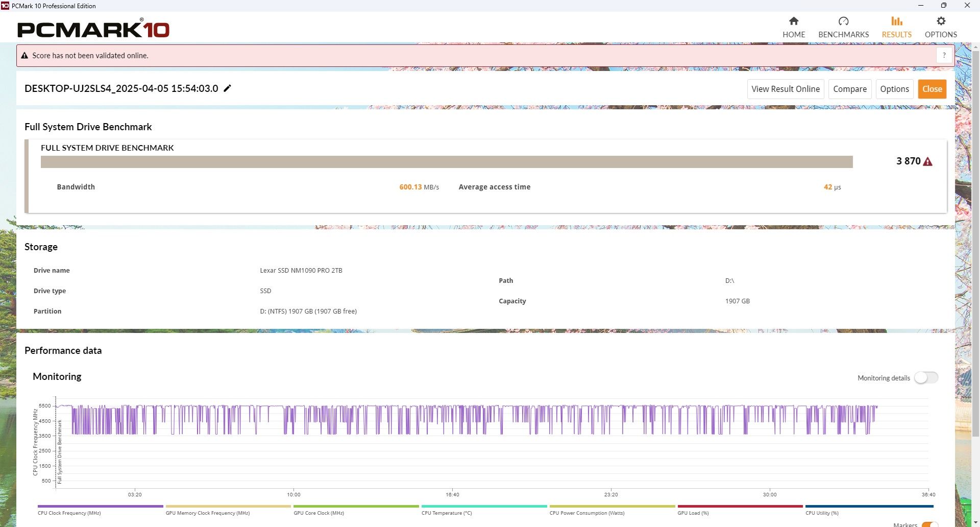Click the 16:40 time label on the chart axis
This screenshot has height=527, width=980.
pos(452,494)
